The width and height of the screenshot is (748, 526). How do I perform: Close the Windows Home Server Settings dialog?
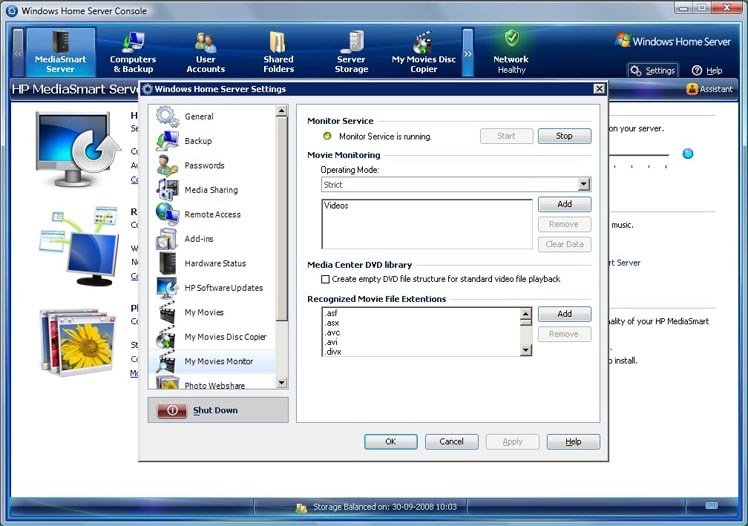point(599,89)
